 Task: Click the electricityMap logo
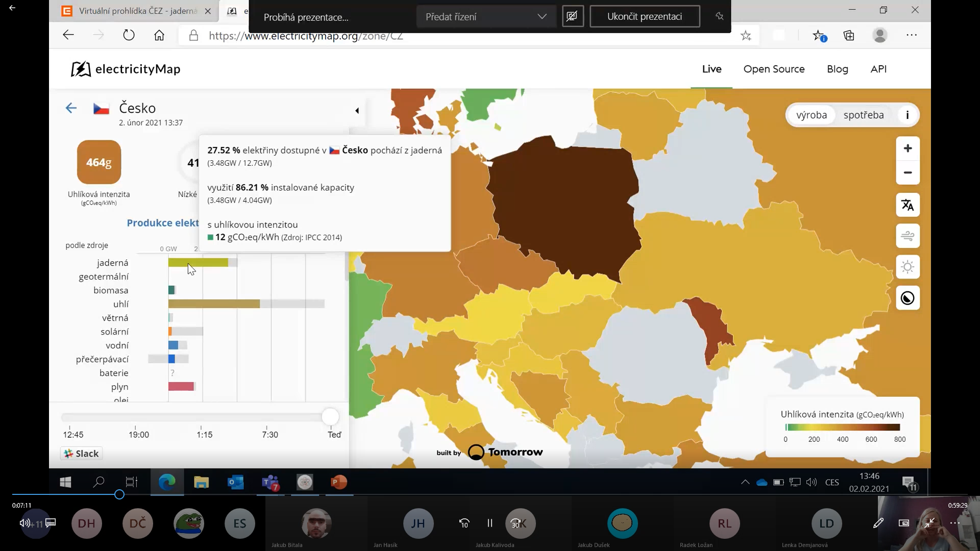tap(126, 69)
